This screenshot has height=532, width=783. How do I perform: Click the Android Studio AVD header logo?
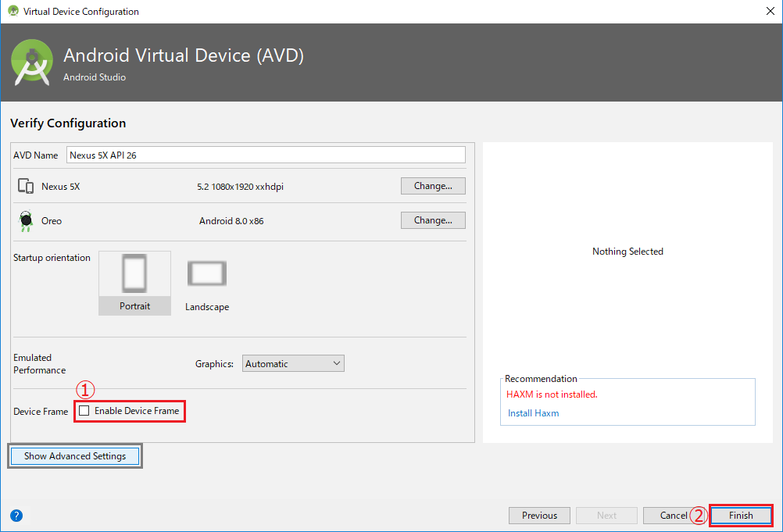tap(31, 60)
